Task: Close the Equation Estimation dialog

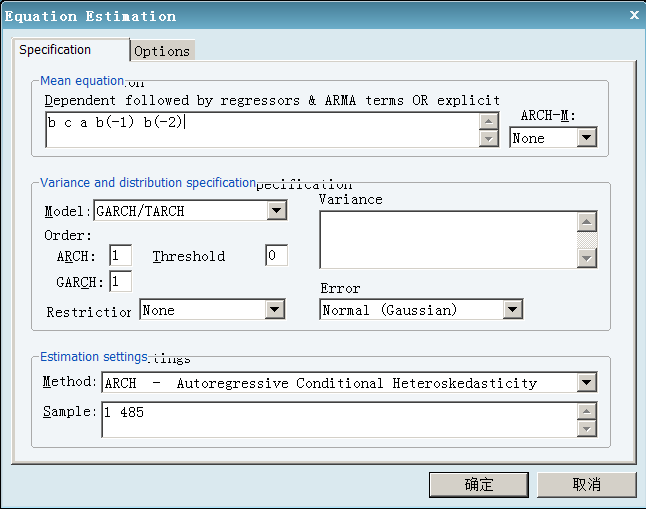Action: pos(634,15)
